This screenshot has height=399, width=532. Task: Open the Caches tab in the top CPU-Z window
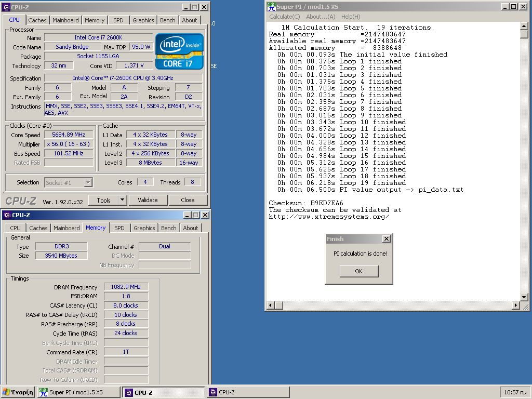(37, 20)
